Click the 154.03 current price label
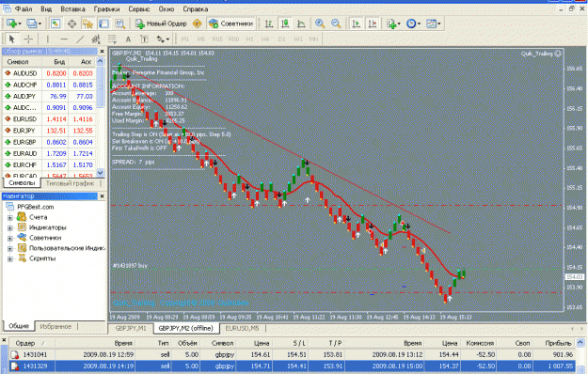 tap(575, 276)
